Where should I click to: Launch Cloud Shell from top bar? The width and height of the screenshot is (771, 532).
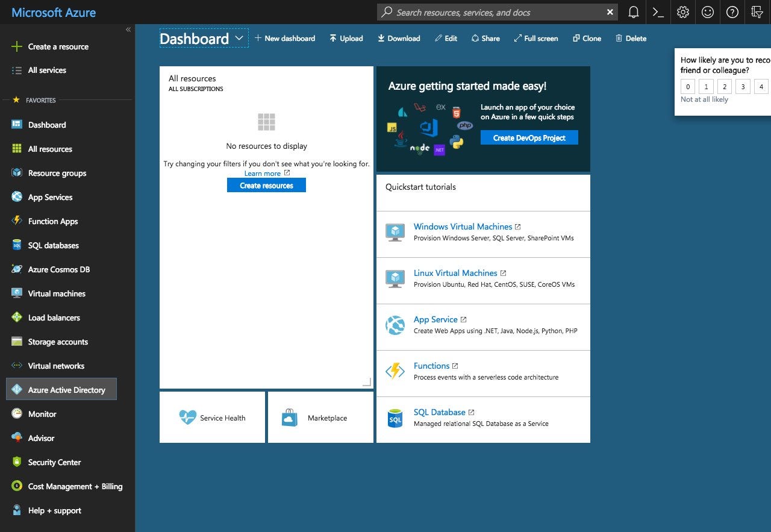click(658, 12)
